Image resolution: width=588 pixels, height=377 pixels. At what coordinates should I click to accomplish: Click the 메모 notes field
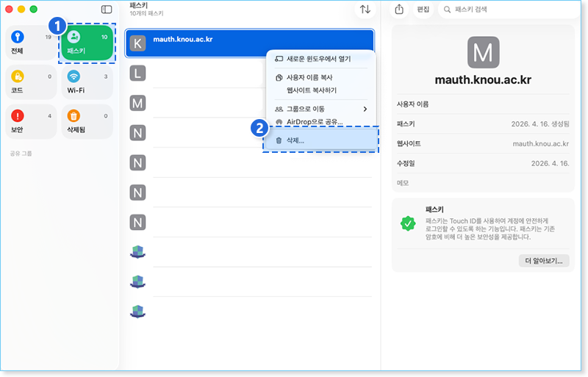pyautogui.click(x=483, y=183)
